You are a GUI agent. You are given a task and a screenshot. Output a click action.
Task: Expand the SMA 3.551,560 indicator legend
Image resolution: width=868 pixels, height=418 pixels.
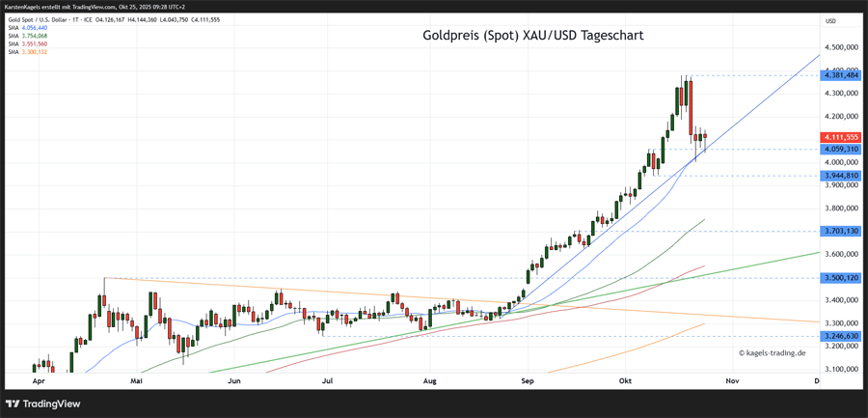(x=27, y=44)
